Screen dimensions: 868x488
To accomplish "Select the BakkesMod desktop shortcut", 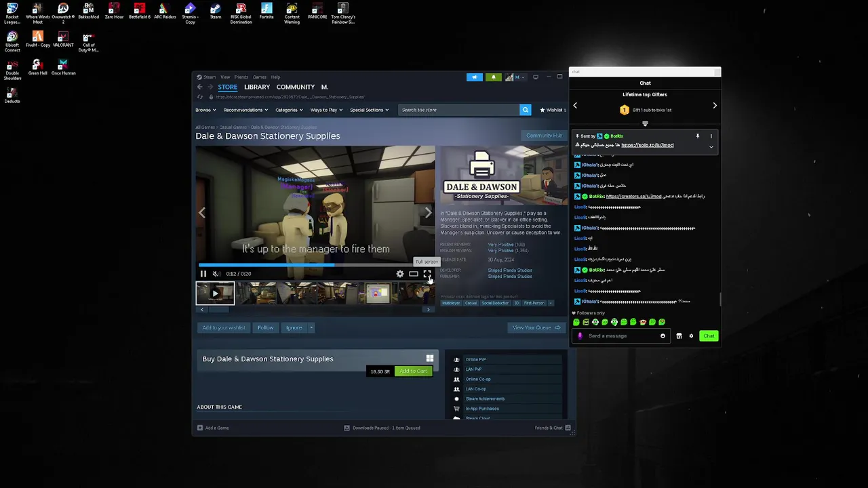I will [88, 12].
